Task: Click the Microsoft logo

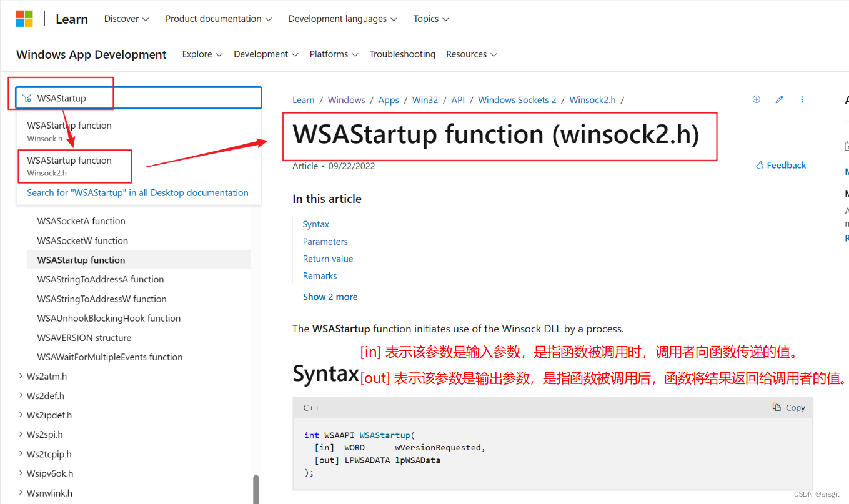Action: point(24,18)
